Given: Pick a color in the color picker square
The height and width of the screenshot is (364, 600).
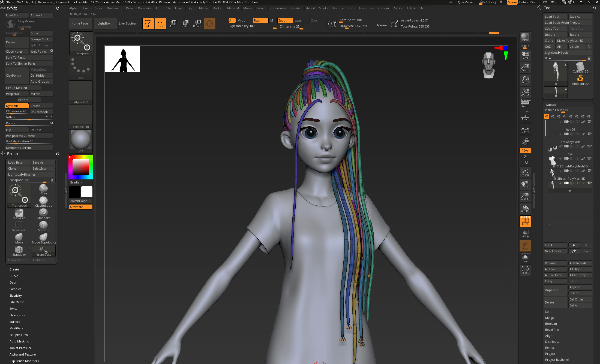Looking at the screenshot, I should 80,167.
